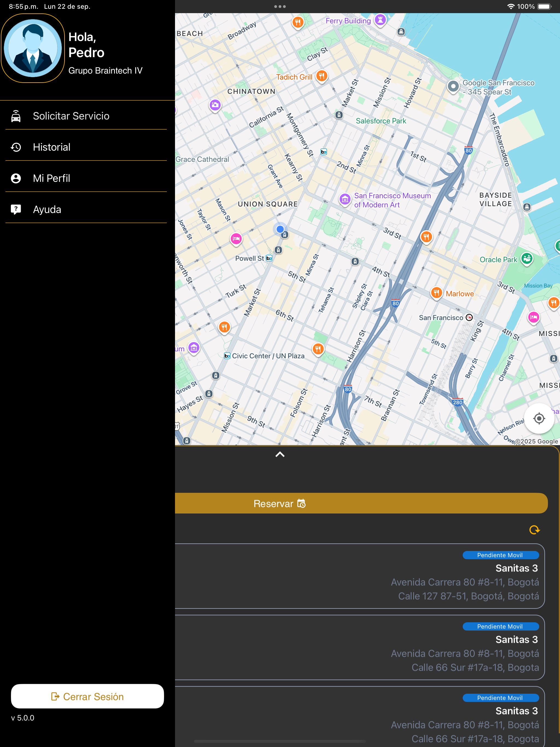Tap the Grupo Braintech IV label

click(x=105, y=71)
